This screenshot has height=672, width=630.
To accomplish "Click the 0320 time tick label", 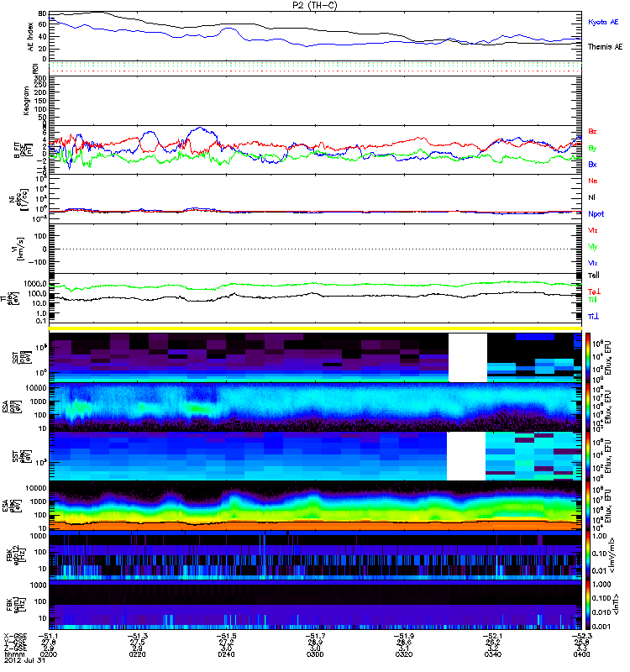I will 404,654.
